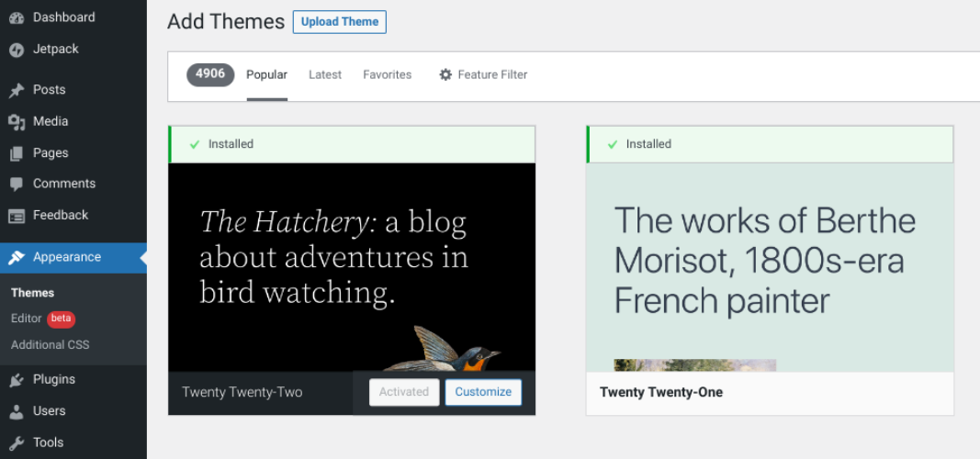Viewport: 980px width, 459px height.
Task: Click the red beta badge
Action: (x=62, y=319)
